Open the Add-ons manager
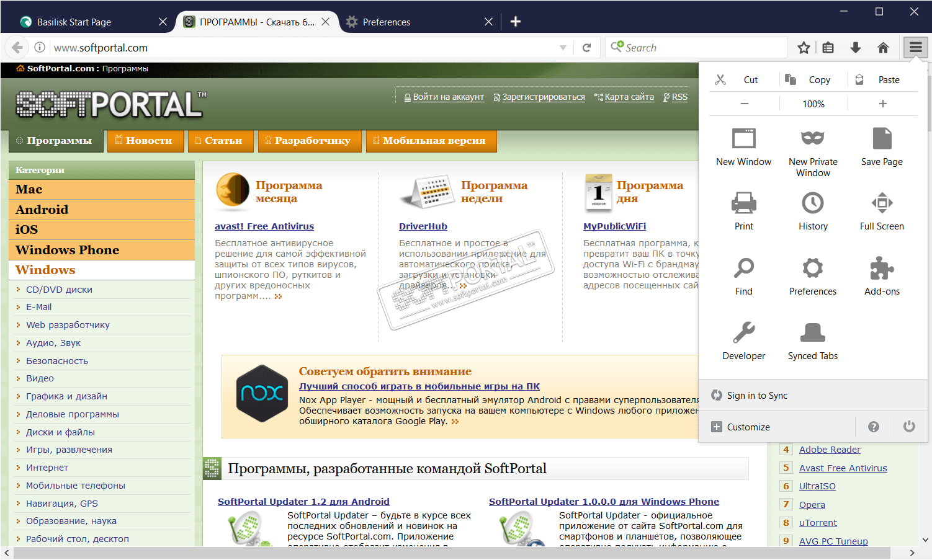This screenshot has width=932, height=560. [882, 277]
